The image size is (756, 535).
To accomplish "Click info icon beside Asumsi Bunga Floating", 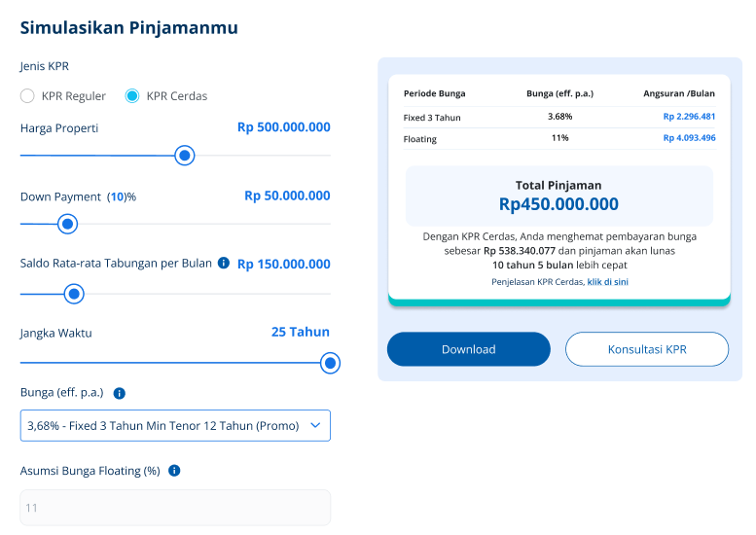I will pos(175,471).
